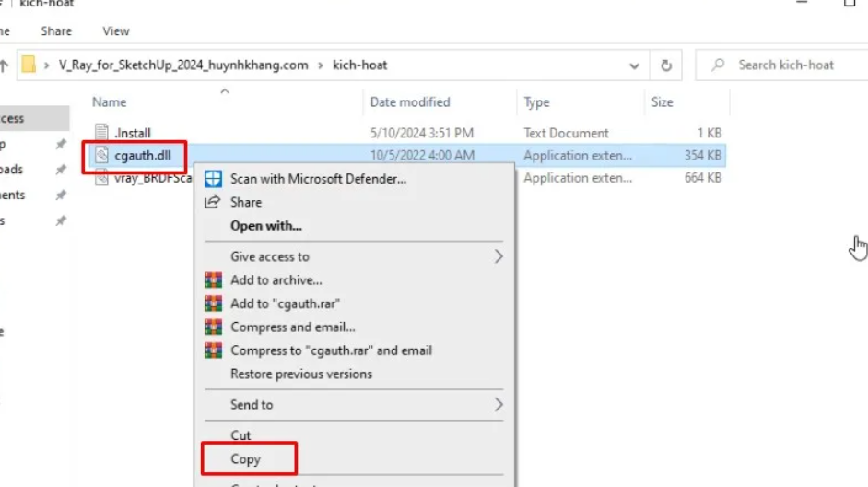
Task: Click the kich-hoat breadcrumb segment
Action: (360, 65)
